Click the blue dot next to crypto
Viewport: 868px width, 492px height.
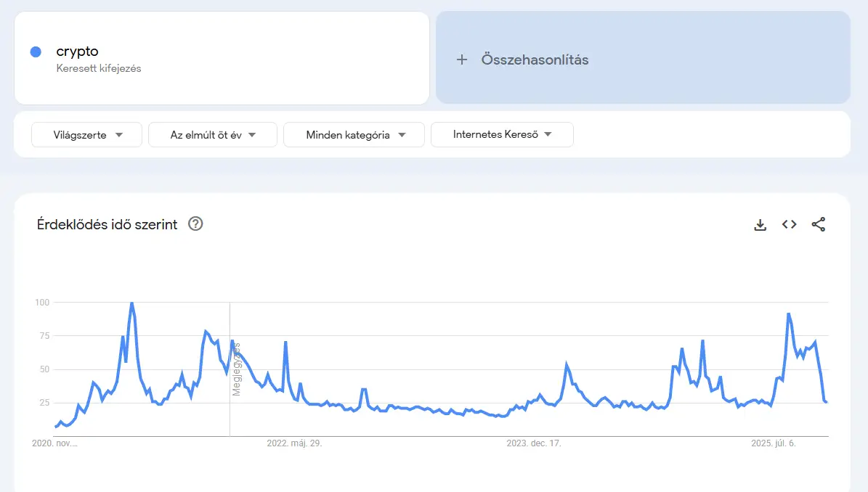[x=36, y=52]
